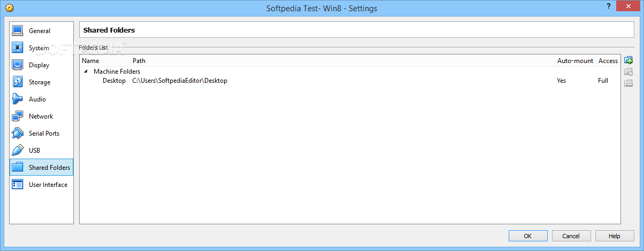Open the General settings category
Image resolution: width=644 pixels, height=251 pixels.
(x=41, y=31)
